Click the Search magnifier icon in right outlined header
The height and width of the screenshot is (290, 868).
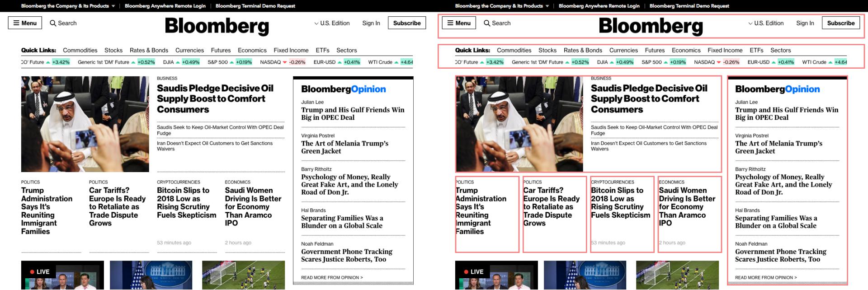(x=487, y=23)
